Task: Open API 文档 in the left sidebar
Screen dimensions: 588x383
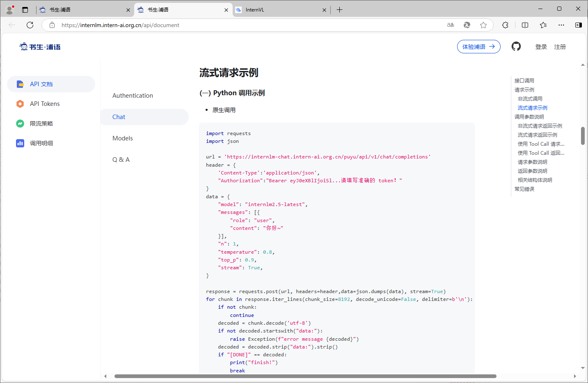Action: pyautogui.click(x=51, y=84)
